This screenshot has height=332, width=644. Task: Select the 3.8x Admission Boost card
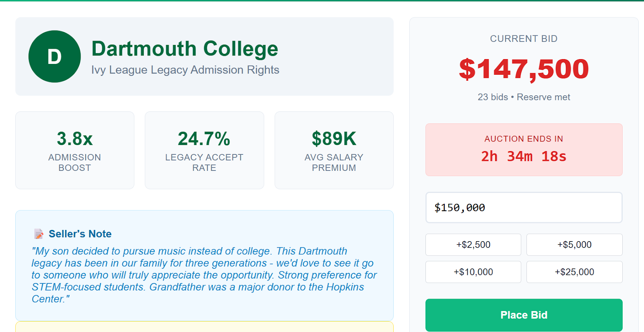pyautogui.click(x=75, y=150)
